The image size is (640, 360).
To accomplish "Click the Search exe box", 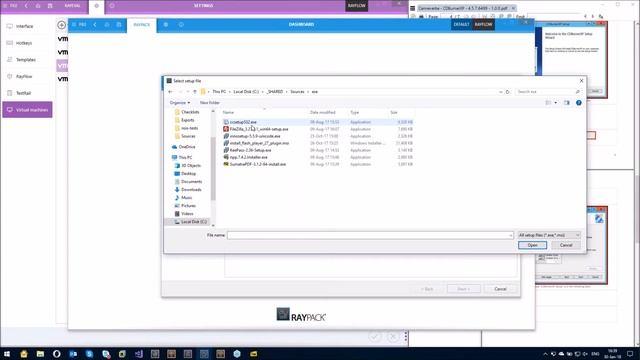I will [x=548, y=92].
